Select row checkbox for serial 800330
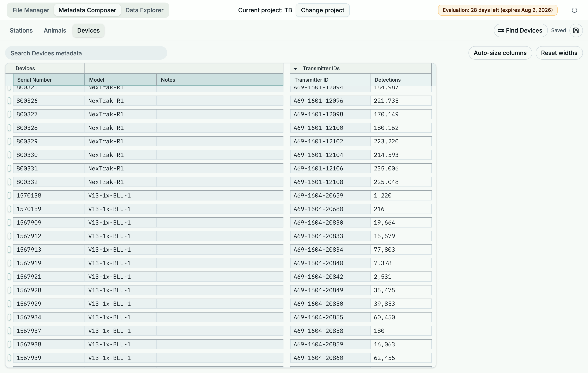The width and height of the screenshot is (588, 373). tap(9, 155)
